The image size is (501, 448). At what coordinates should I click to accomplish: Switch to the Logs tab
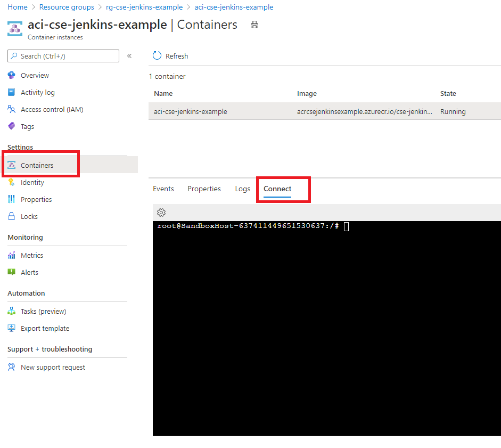243,189
